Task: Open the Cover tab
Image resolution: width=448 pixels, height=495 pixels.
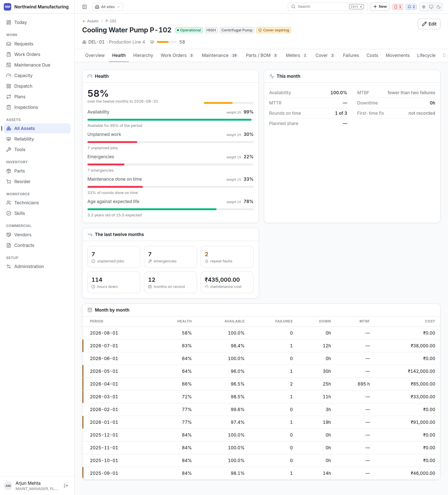Action: [x=325, y=56]
